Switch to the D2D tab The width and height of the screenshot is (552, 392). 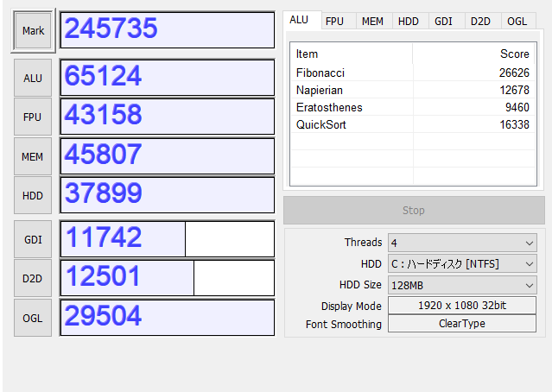(x=483, y=21)
